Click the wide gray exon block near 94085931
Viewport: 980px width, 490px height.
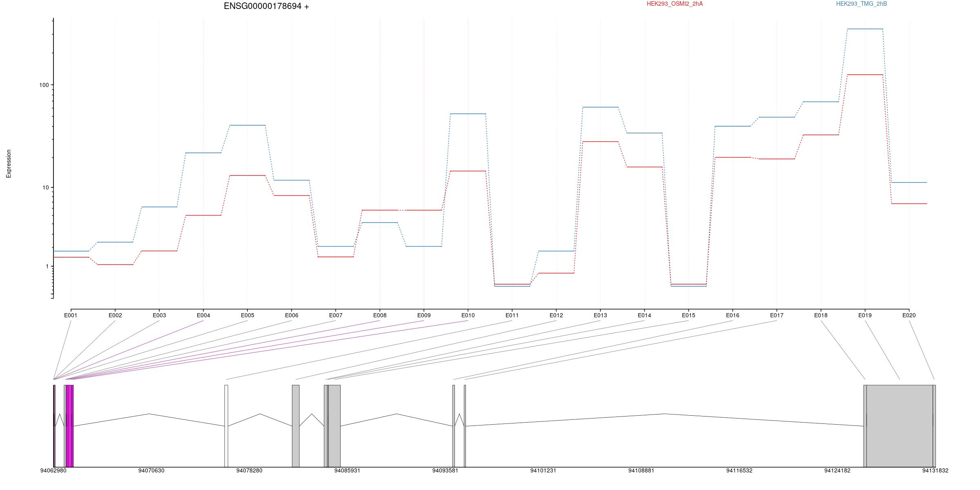pyautogui.click(x=334, y=426)
